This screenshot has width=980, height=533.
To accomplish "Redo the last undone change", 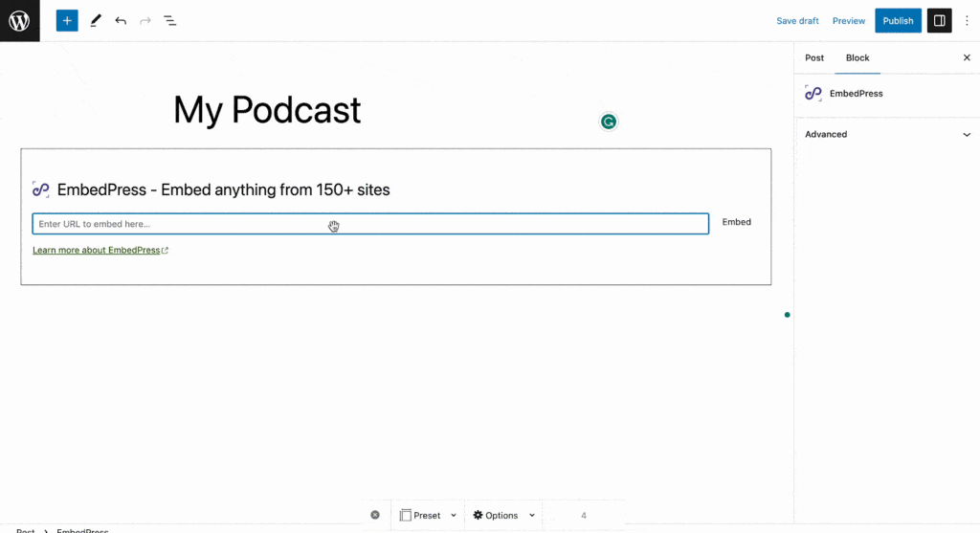I will (145, 21).
